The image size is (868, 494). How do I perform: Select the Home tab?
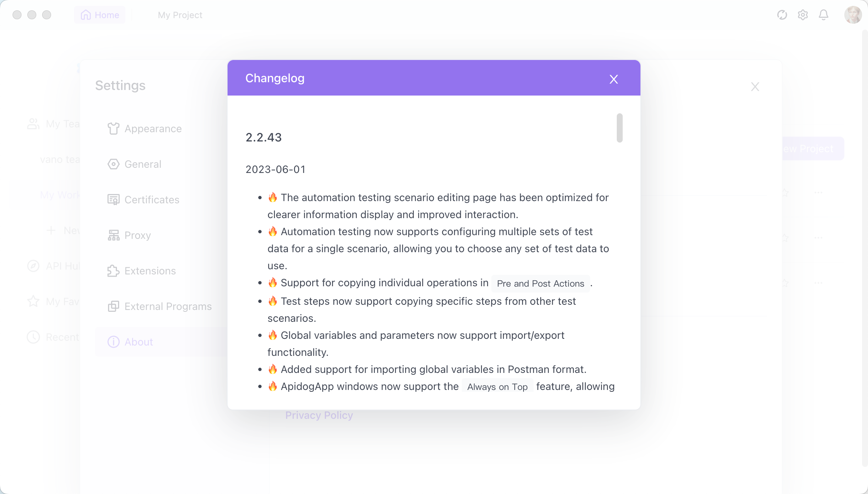(x=100, y=15)
